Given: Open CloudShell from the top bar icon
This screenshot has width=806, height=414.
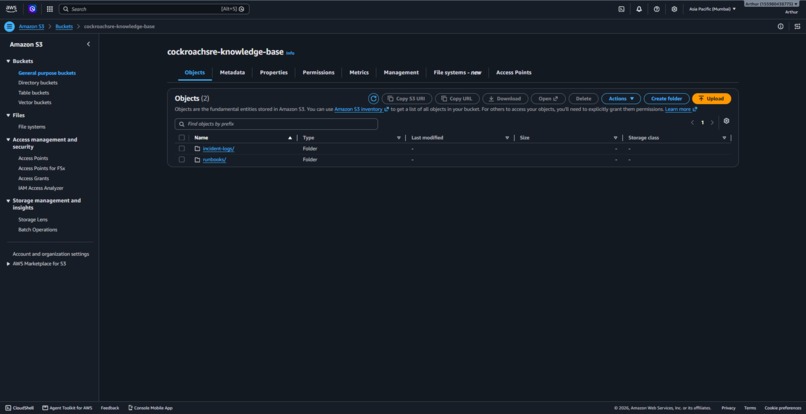Looking at the screenshot, I should (x=621, y=9).
